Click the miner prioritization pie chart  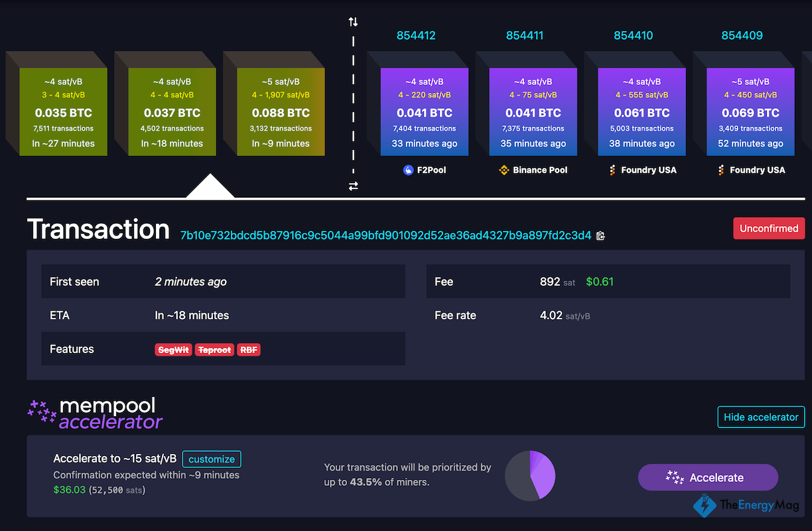click(x=529, y=476)
